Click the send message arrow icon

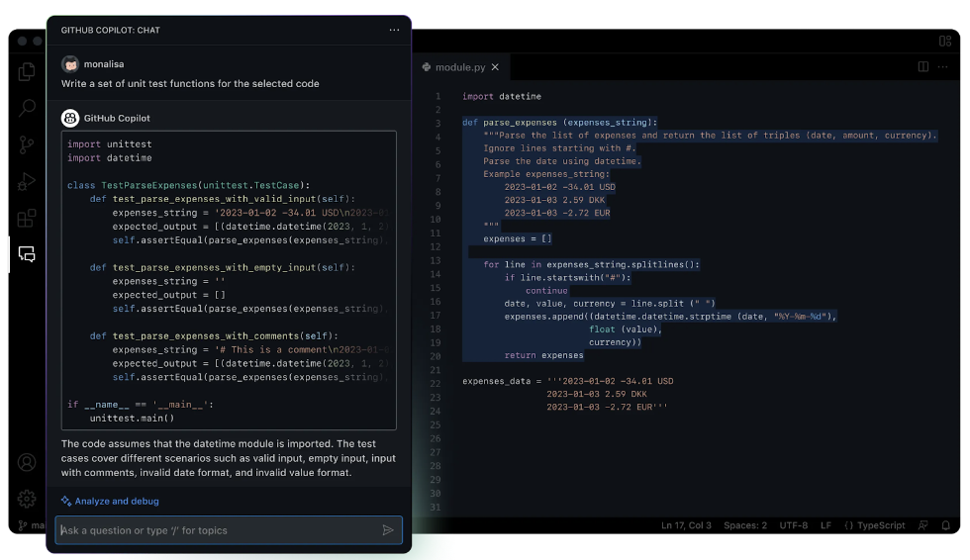(388, 530)
